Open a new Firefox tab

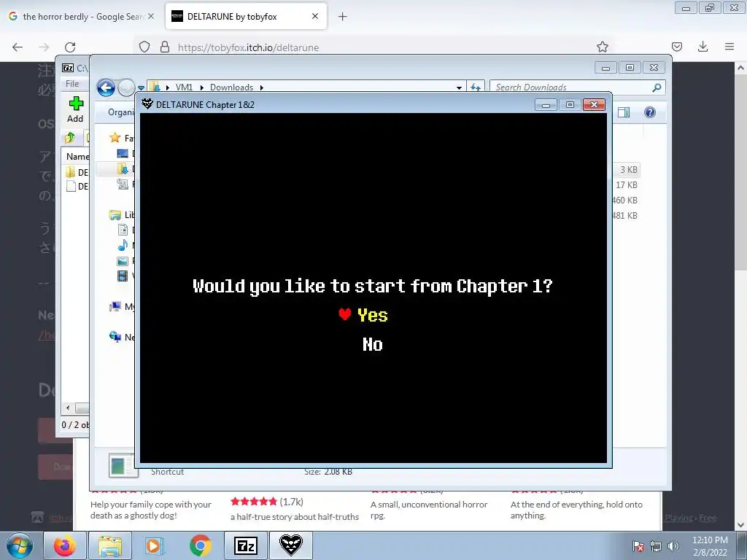[343, 17]
